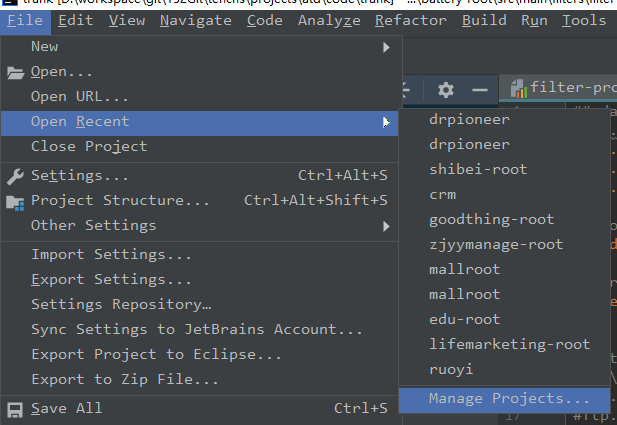Click the Save All disk icon
The image size is (617, 425).
(15, 408)
